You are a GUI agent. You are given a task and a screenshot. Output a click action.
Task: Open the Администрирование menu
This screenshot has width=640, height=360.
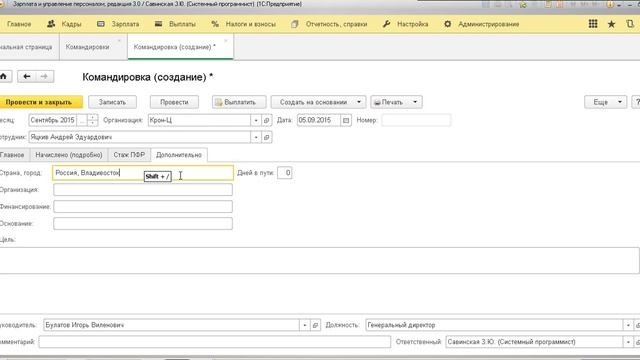[482, 24]
